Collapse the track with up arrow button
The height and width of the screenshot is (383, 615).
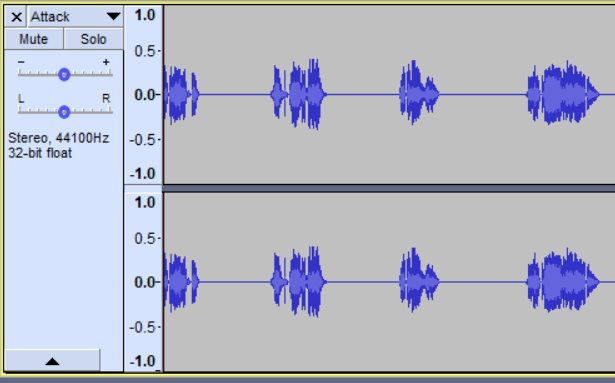(x=52, y=360)
